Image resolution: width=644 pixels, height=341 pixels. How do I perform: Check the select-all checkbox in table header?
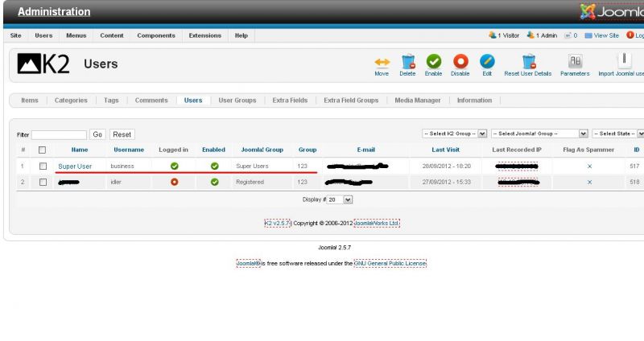pyautogui.click(x=43, y=150)
